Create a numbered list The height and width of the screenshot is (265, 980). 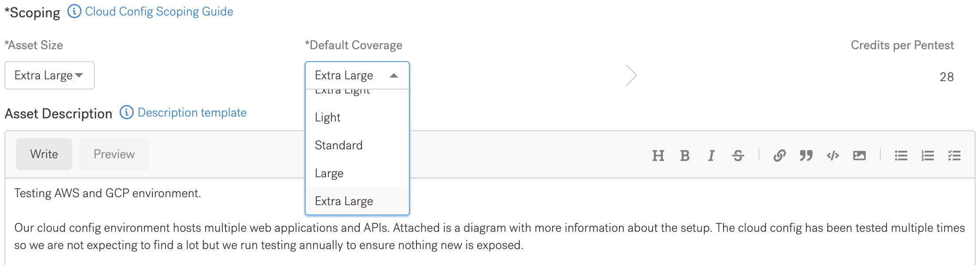pyautogui.click(x=927, y=156)
